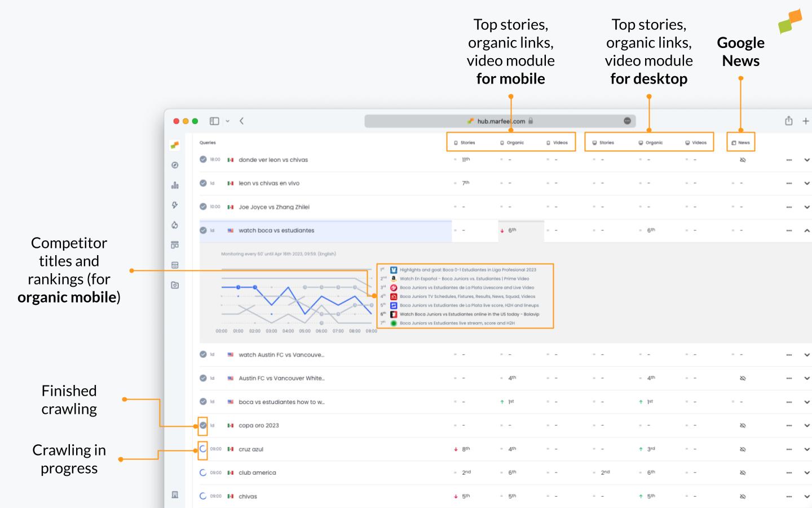Select the calendar panel icon in sidebar
Image resolution: width=812 pixels, height=508 pixels.
pyautogui.click(x=175, y=265)
